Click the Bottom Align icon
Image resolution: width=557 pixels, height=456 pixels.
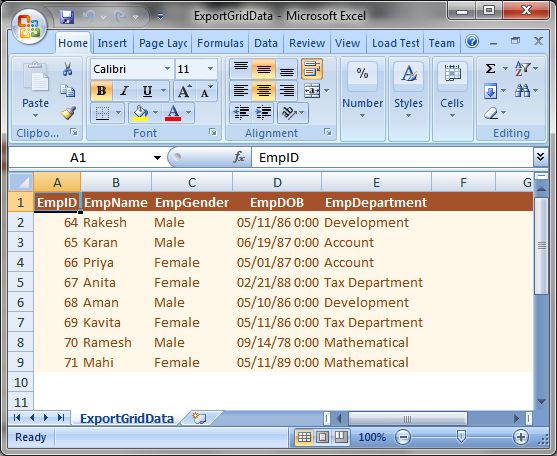pos(287,69)
